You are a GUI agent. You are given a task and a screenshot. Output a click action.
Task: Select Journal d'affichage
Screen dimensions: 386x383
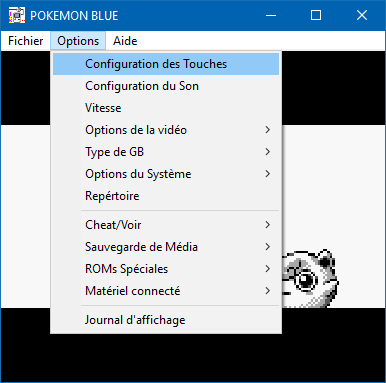tap(166, 320)
